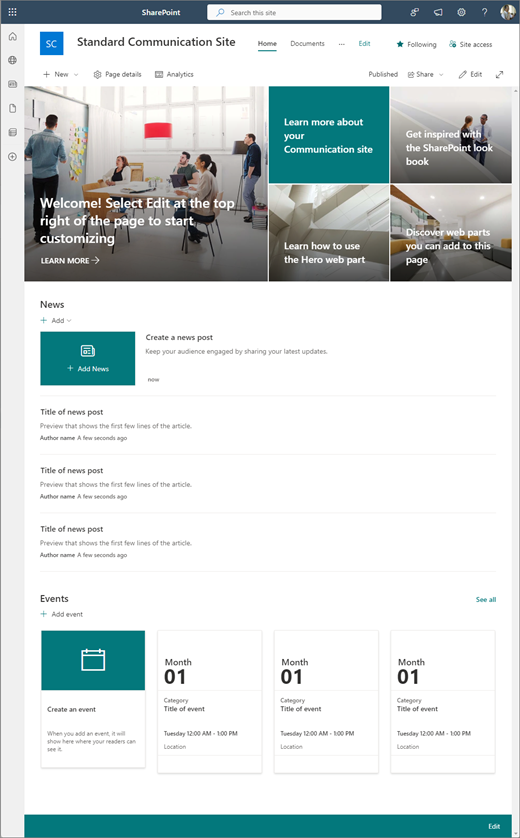The image size is (520, 838).
Task: Open My lists icon in left rail
Action: pos(12,133)
